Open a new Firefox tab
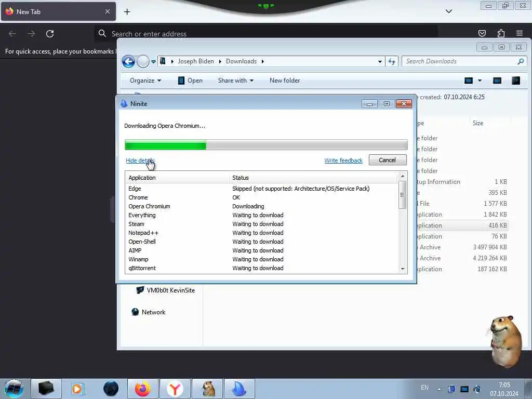Image resolution: width=532 pixels, height=399 pixels. [127, 12]
